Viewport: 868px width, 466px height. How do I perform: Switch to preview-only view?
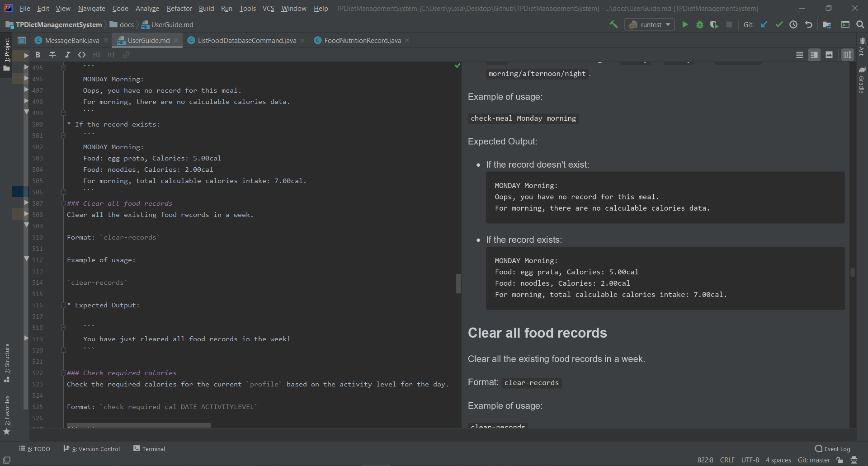point(829,55)
